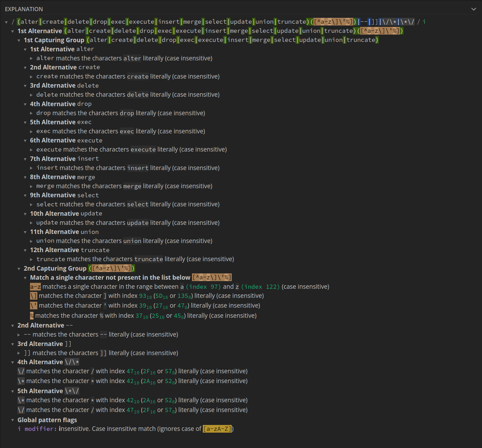Collapse 'Match a single character not present' node
The image size is (482, 448).
pos(25,278)
